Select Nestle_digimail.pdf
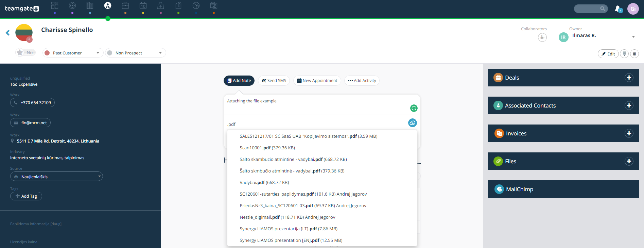Viewport: 644px width, 248px height. click(x=322, y=217)
